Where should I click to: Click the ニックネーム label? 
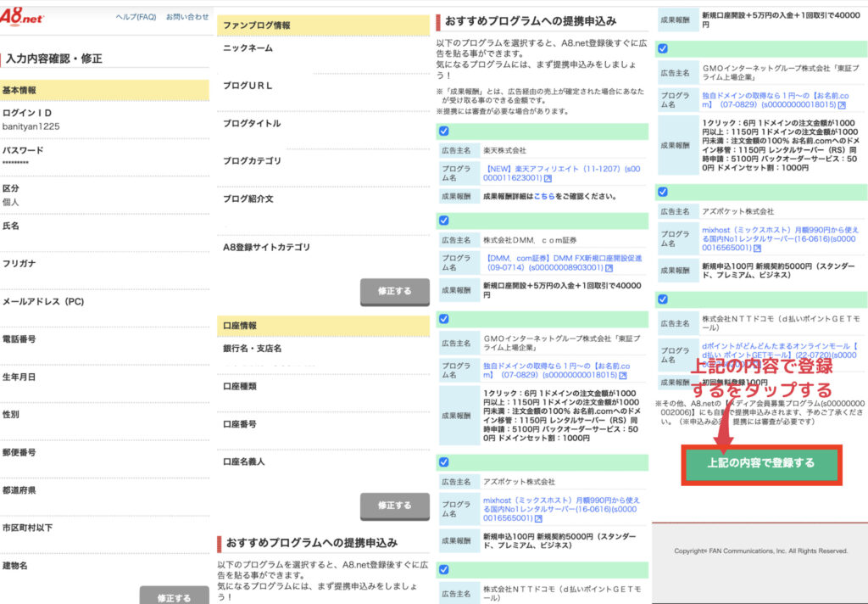coord(248,48)
